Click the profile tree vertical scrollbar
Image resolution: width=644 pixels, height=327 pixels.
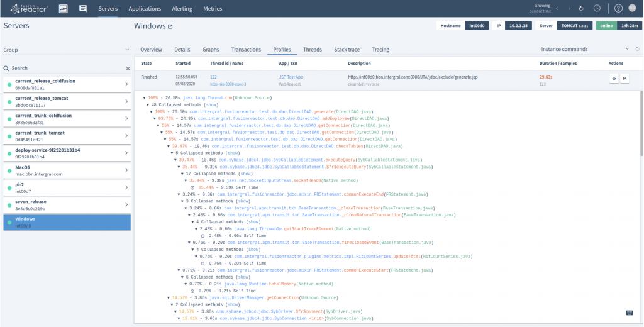(x=641, y=123)
